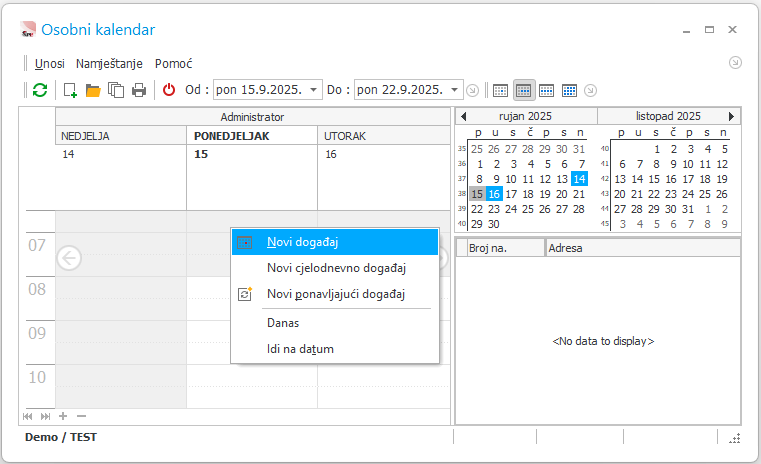Screen dimensions: 761x464
Task: Open the Unosi menu
Action: (50, 64)
